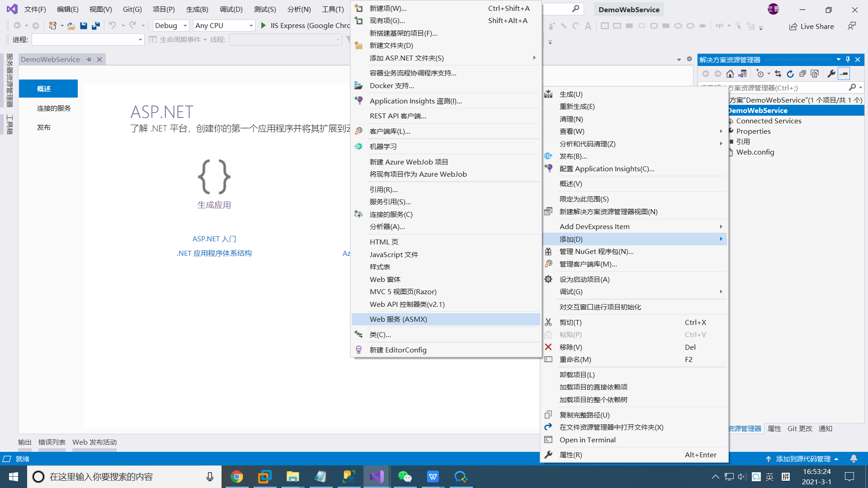This screenshot has width=868, height=488.
Task: Undo the last action from the toolbar
Action: click(113, 26)
